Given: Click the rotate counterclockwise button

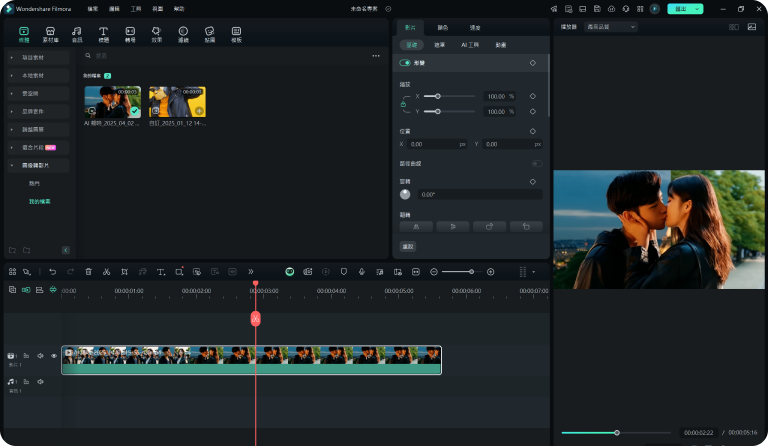Looking at the screenshot, I should (x=526, y=227).
